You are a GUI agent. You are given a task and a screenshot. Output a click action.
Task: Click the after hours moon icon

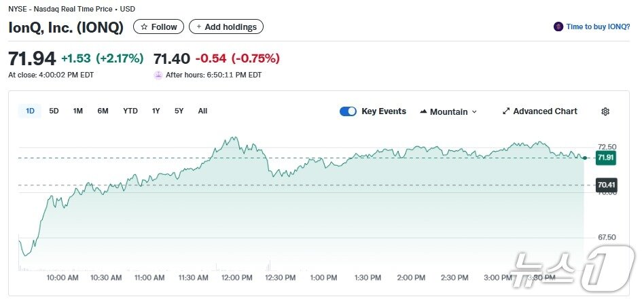coord(158,75)
